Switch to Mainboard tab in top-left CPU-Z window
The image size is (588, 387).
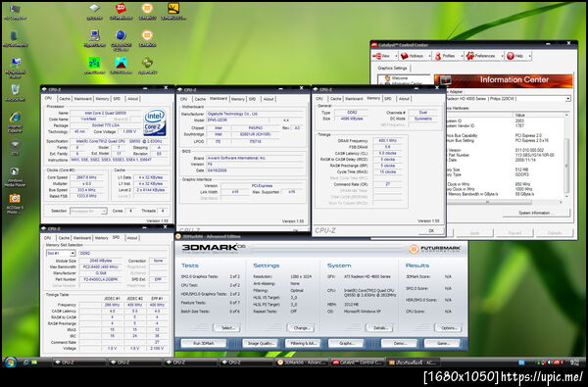tap(82, 99)
